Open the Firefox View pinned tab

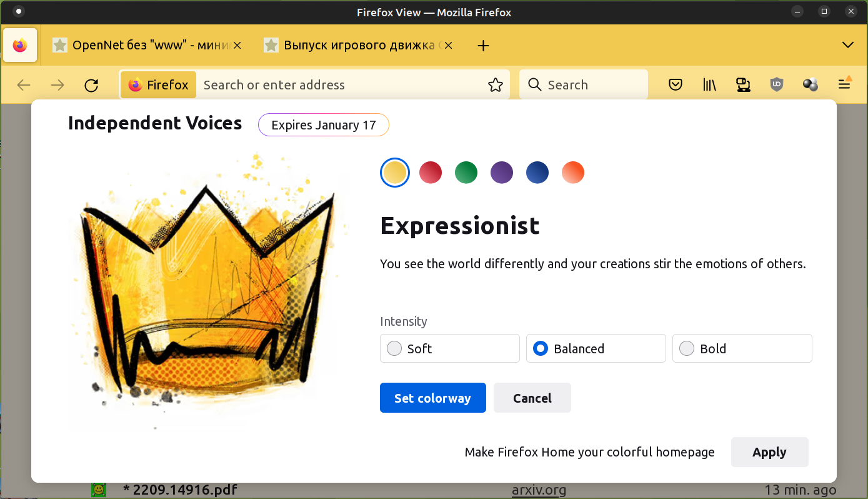click(x=20, y=46)
